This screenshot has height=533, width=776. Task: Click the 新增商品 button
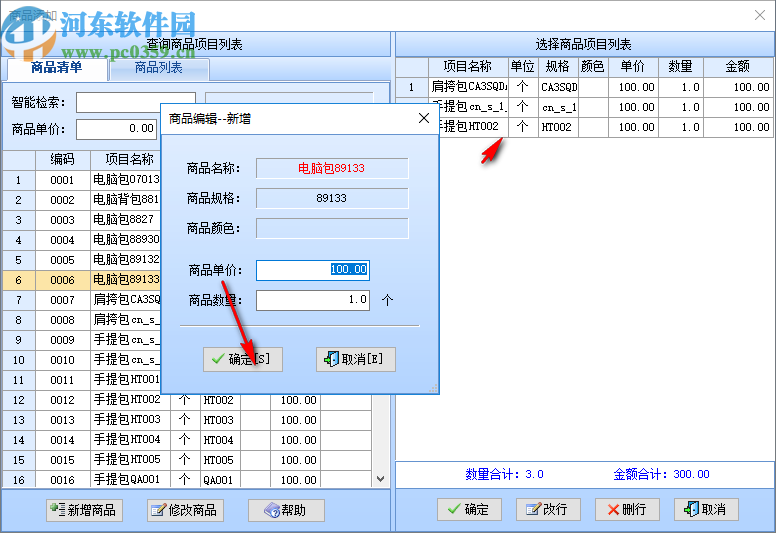(x=84, y=510)
